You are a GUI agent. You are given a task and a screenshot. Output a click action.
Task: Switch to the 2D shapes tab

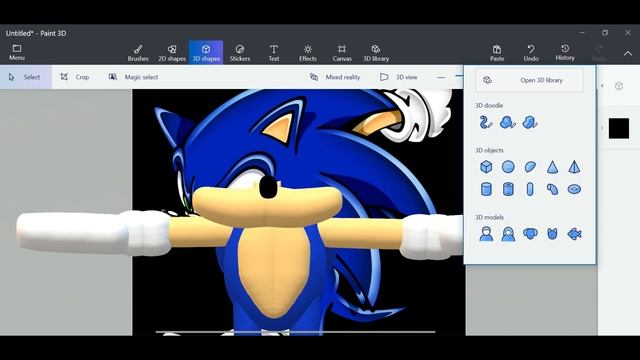click(x=172, y=53)
